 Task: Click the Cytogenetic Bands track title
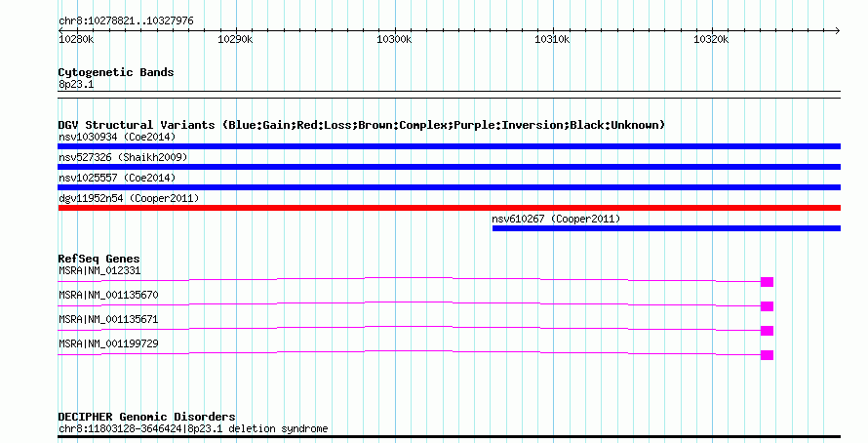[116, 72]
